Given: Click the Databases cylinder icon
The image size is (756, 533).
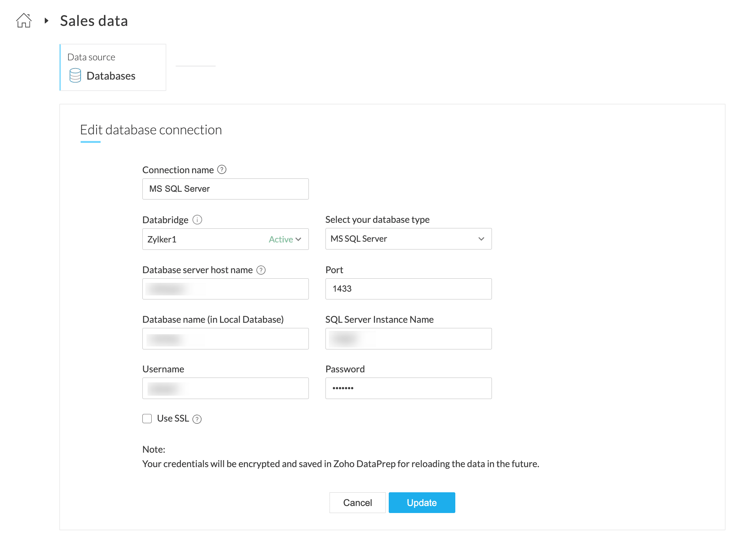Looking at the screenshot, I should point(75,76).
